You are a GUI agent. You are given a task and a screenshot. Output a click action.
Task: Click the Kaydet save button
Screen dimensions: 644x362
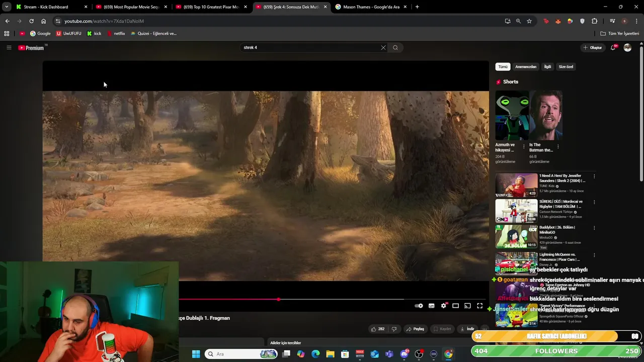(442, 329)
